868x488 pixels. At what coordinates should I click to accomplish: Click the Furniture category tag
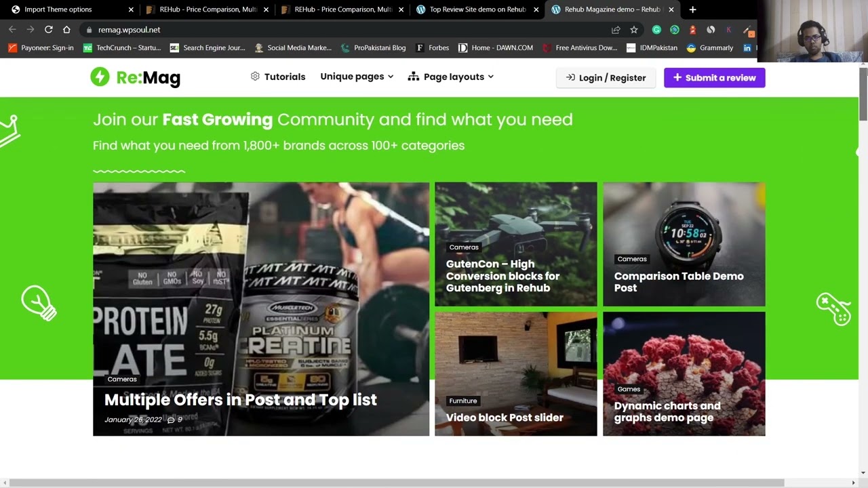point(463,401)
